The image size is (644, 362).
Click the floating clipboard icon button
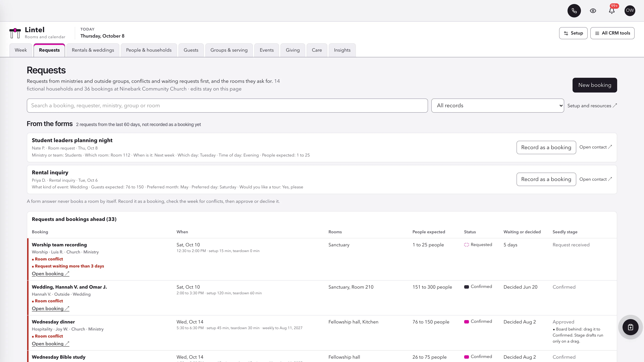pos(631,327)
